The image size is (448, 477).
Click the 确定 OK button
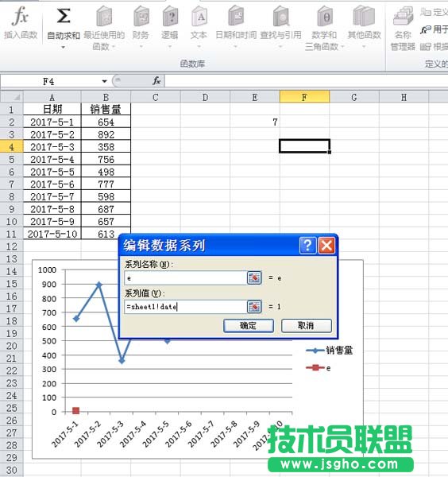(249, 326)
